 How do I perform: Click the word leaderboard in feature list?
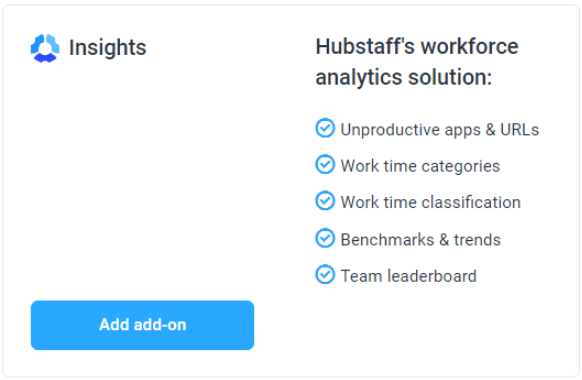click(x=432, y=276)
